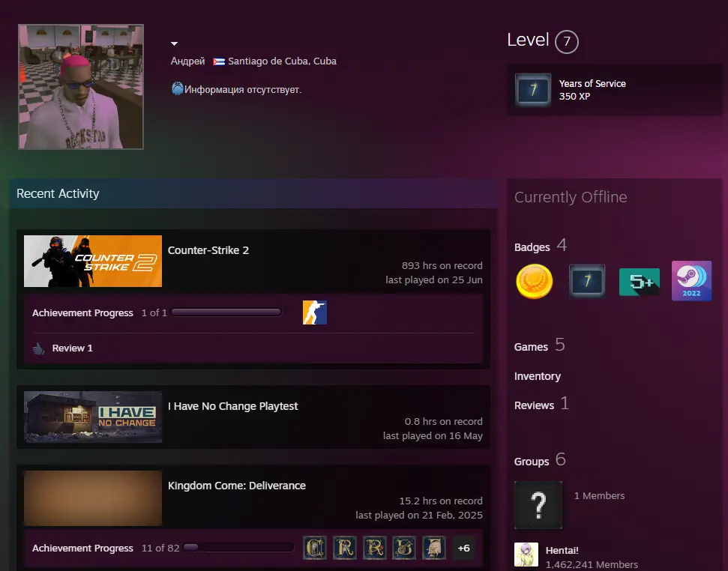Click the Steam 2022 replay badge

click(x=691, y=281)
